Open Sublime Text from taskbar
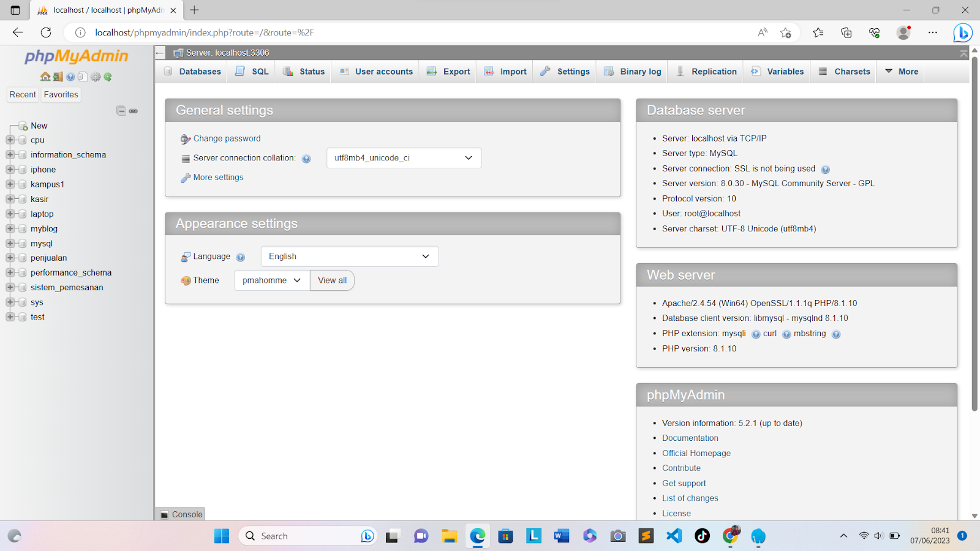Screen dimensions: 980x551 pos(646,536)
